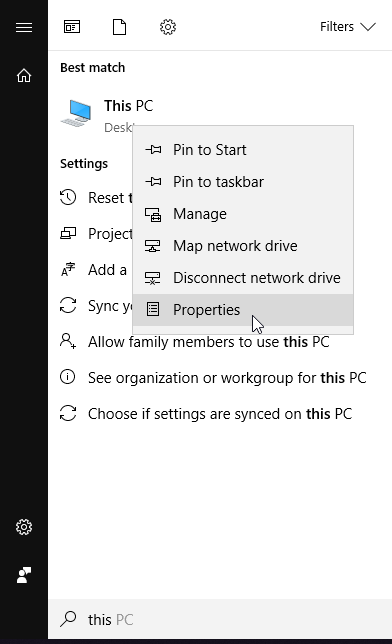Click the Map network drive icon
The image size is (392, 644).
pyautogui.click(x=152, y=246)
